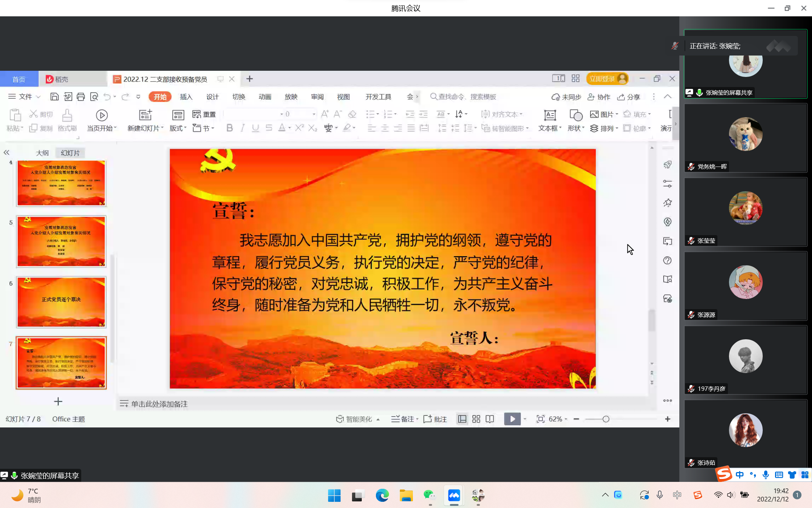This screenshot has width=812, height=508.
Task: Click the Undo arrow icon
Action: tap(107, 97)
